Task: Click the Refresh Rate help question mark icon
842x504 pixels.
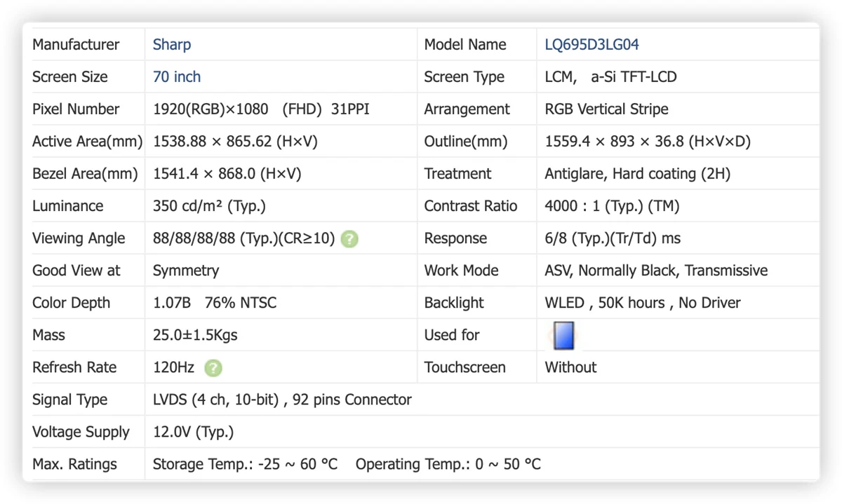Action: pyautogui.click(x=213, y=368)
